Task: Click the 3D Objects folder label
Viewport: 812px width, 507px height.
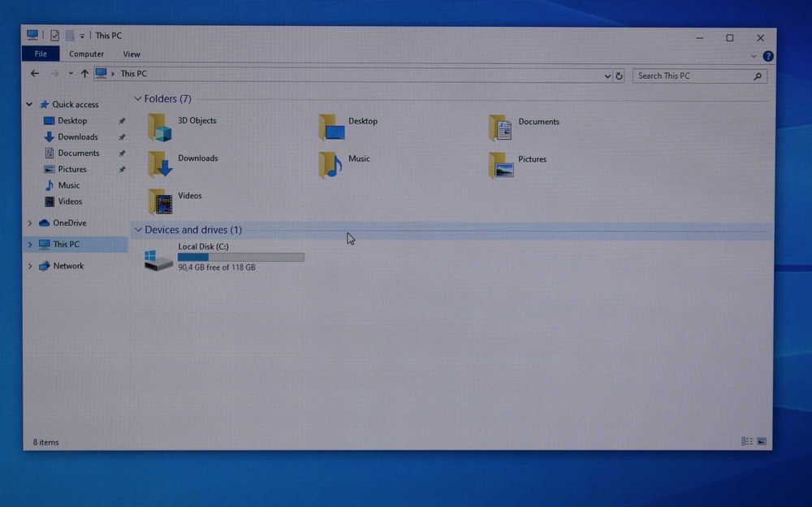Action: click(x=197, y=120)
